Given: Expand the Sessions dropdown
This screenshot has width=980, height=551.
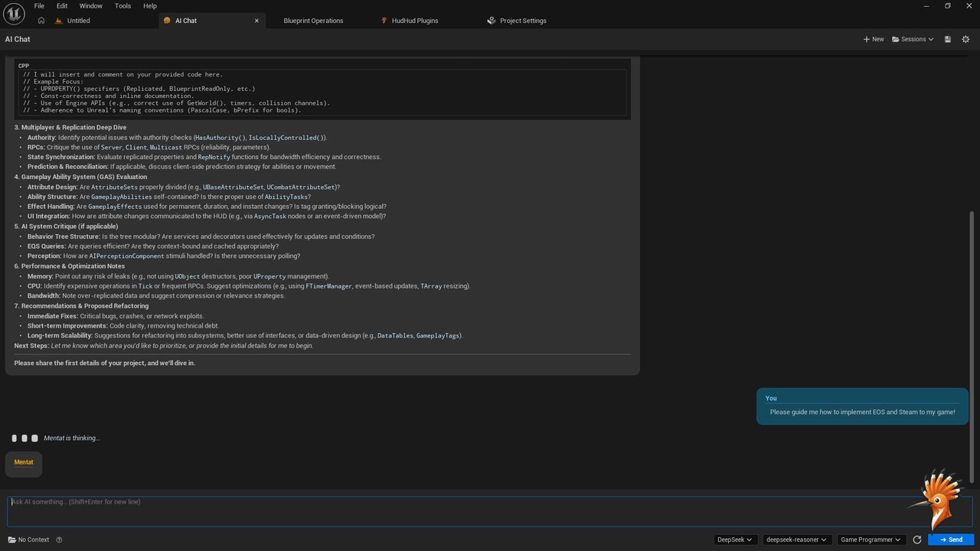Looking at the screenshot, I should [913, 39].
